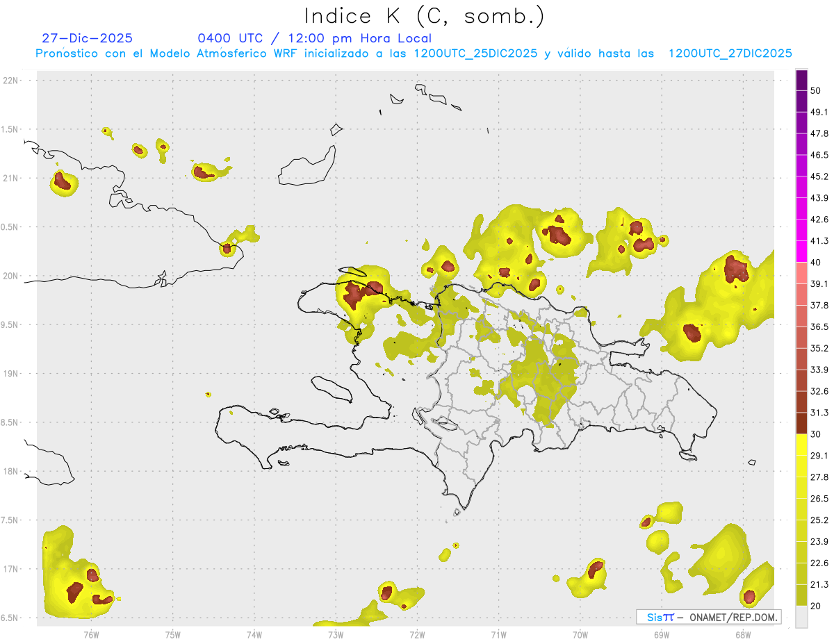This screenshot has height=644, width=834.
Task: Click the "Pronostico con el Modelo Atmosferico WRF" line
Action: (x=414, y=53)
